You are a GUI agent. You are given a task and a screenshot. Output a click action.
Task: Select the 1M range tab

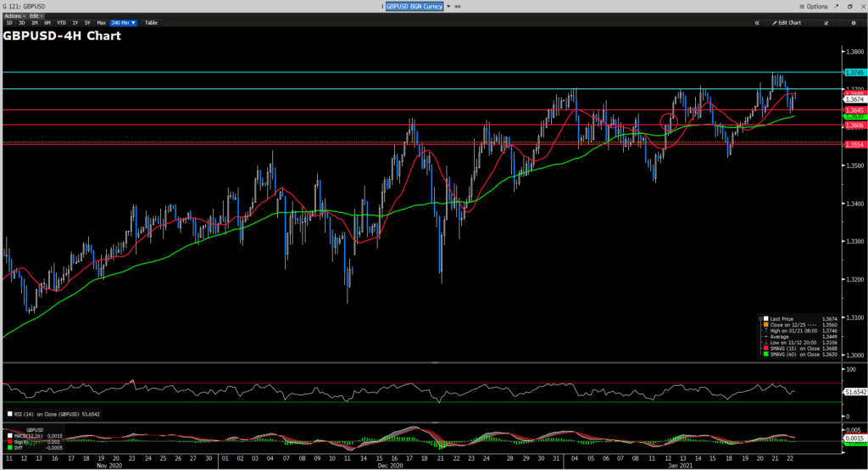point(34,23)
